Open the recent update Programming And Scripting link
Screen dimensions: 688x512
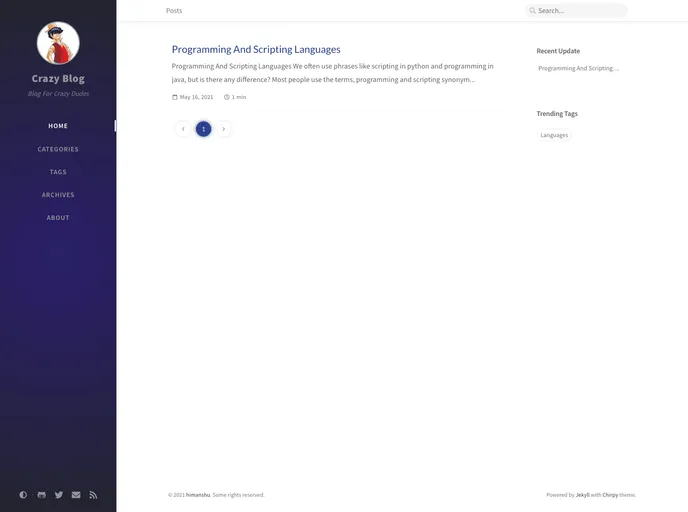[x=578, y=68]
